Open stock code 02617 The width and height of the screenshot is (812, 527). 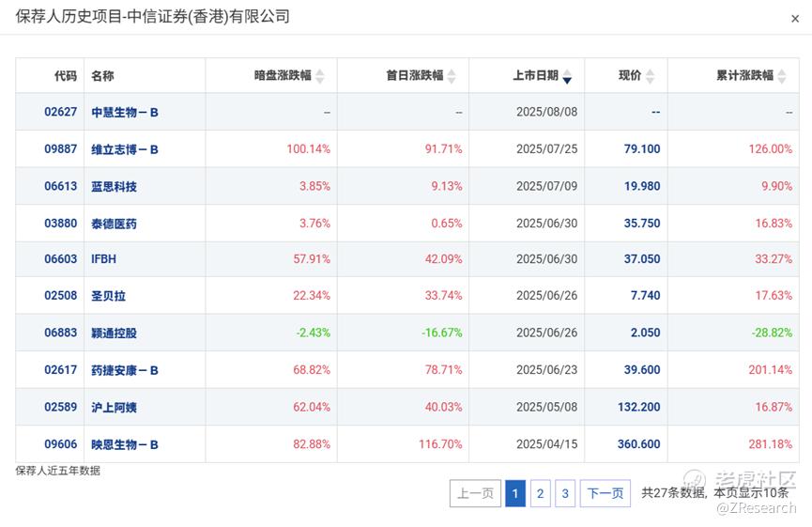pyautogui.click(x=61, y=370)
